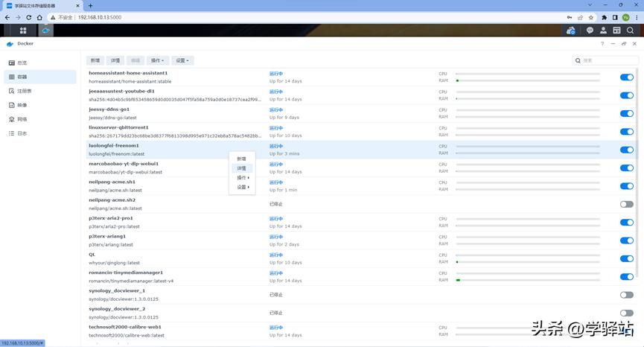The height and width of the screenshot is (347, 644).
Task: Toggle off homeassistant-home-assistant1 container switch
Action: (x=627, y=77)
